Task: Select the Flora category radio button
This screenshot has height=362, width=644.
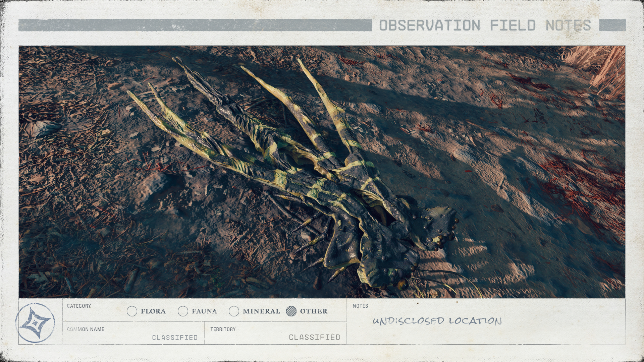Action: 132,311
